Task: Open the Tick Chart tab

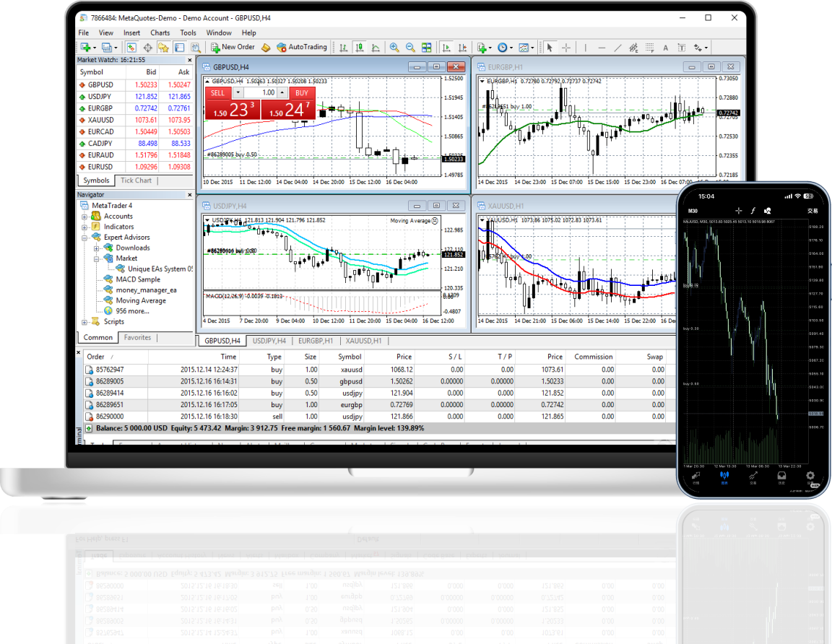Action: pos(136,180)
